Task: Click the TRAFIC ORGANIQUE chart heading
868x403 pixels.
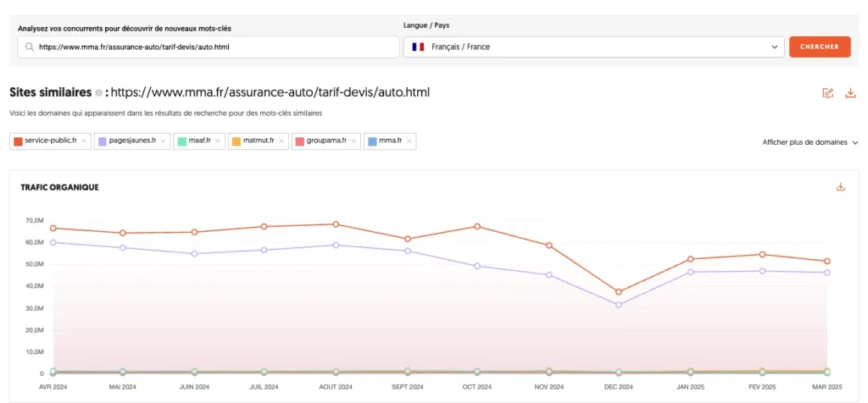Action: [60, 187]
